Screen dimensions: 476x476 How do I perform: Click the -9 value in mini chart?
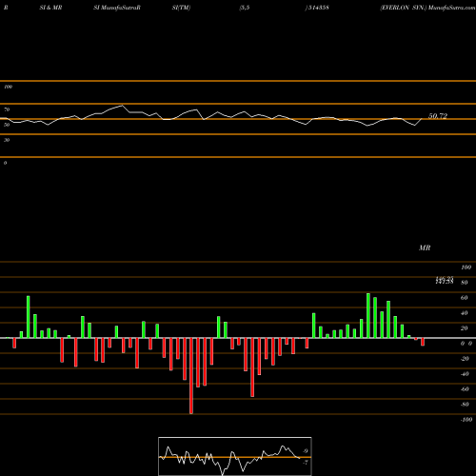coord(305,451)
